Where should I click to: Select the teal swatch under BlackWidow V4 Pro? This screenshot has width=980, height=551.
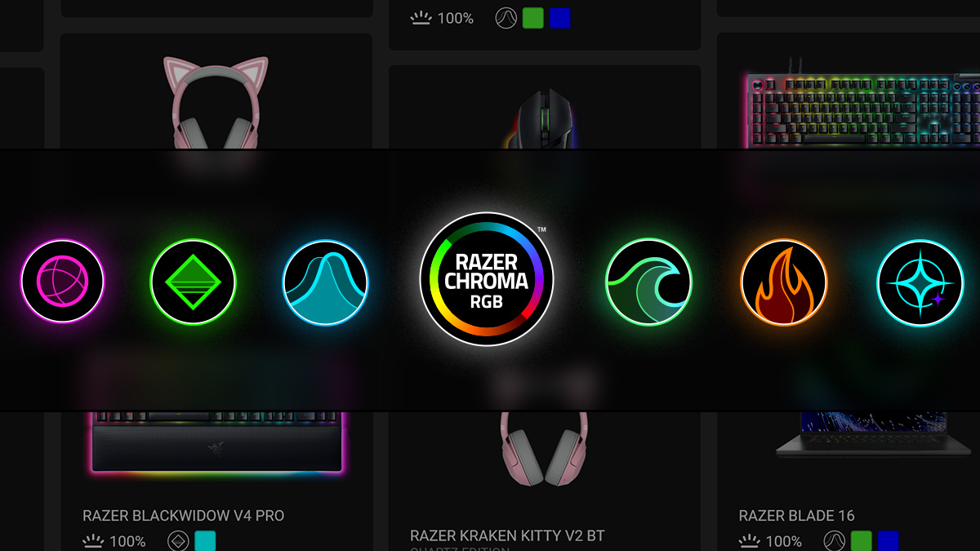click(205, 541)
